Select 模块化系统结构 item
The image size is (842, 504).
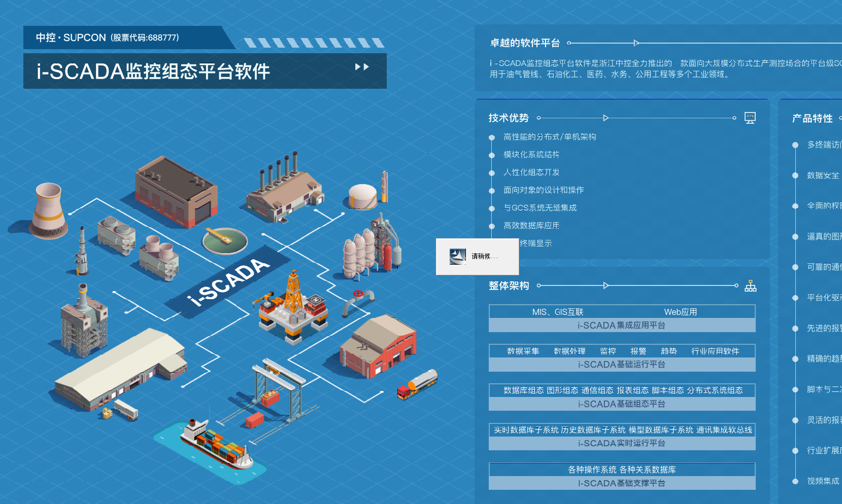tap(531, 155)
